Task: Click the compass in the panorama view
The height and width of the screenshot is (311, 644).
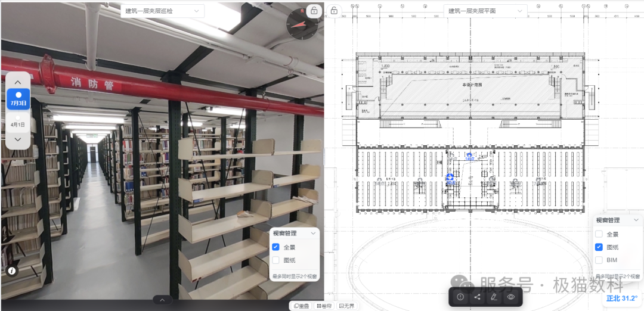Action: point(302,24)
